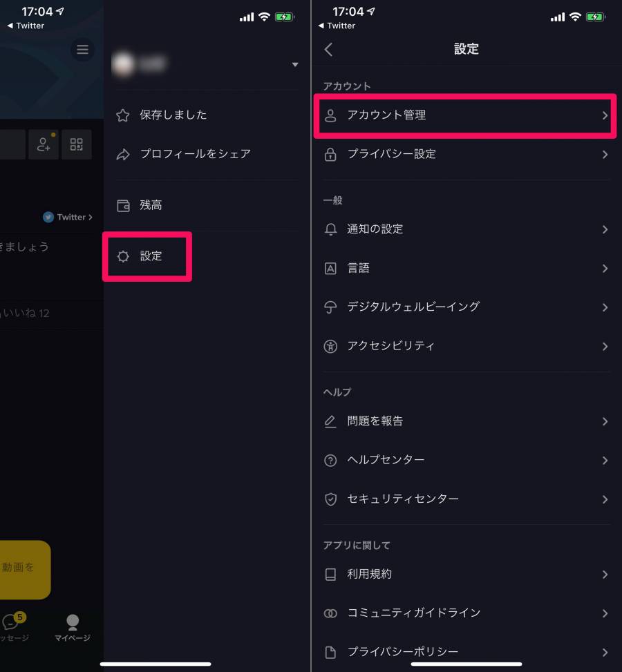Image resolution: width=622 pixels, height=672 pixels.
Task: Go to マイページ tab
Action: [x=73, y=628]
